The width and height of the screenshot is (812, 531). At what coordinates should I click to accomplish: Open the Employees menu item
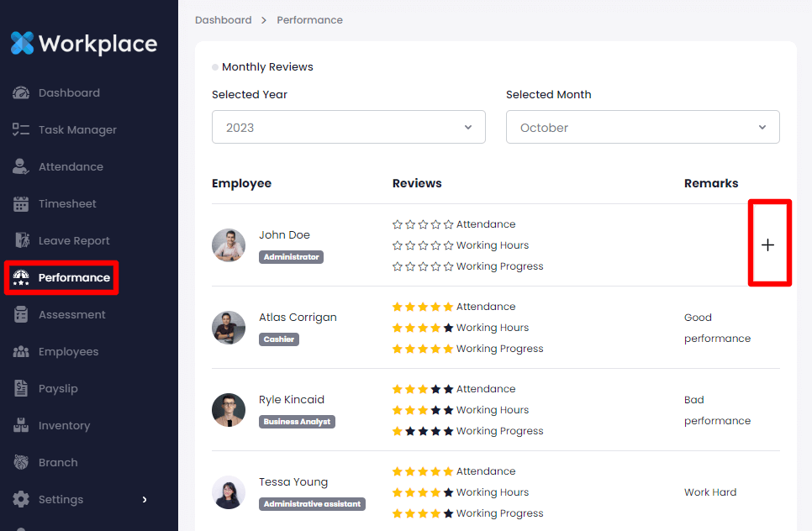point(68,352)
